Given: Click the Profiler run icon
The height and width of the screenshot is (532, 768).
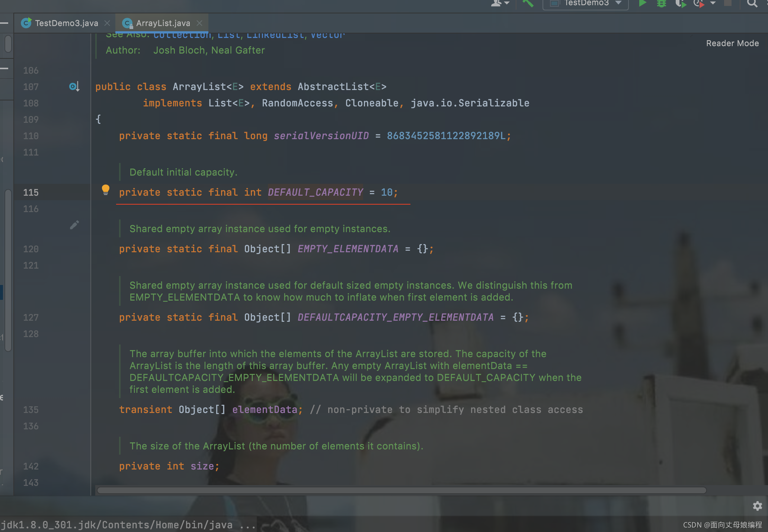Looking at the screenshot, I should (x=699, y=4).
